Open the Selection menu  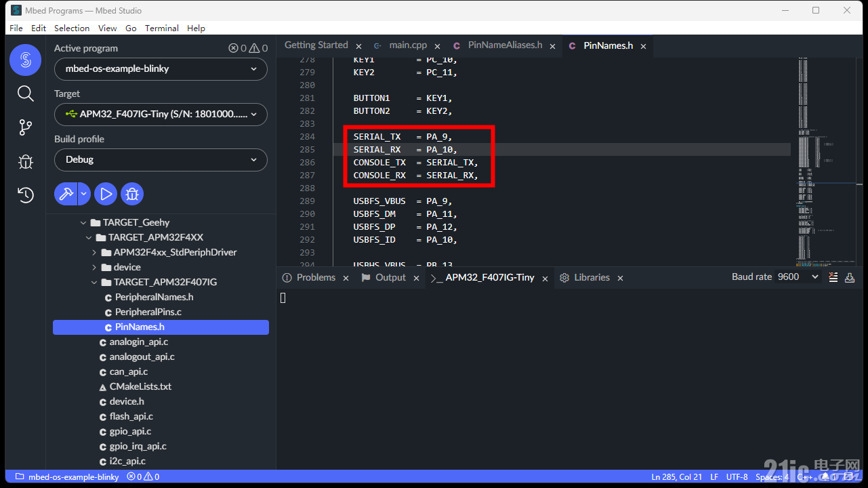click(x=72, y=28)
